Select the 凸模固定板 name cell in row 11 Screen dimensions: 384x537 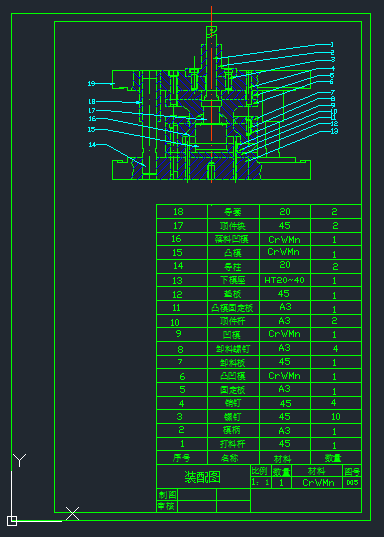pyautogui.click(x=232, y=308)
